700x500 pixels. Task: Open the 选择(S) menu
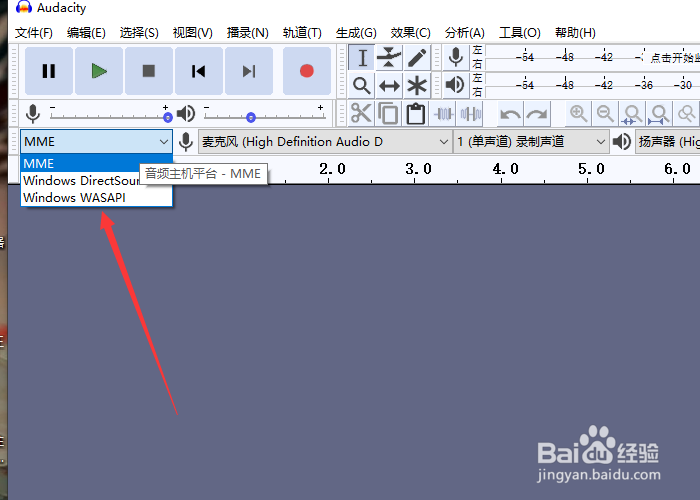point(139,33)
